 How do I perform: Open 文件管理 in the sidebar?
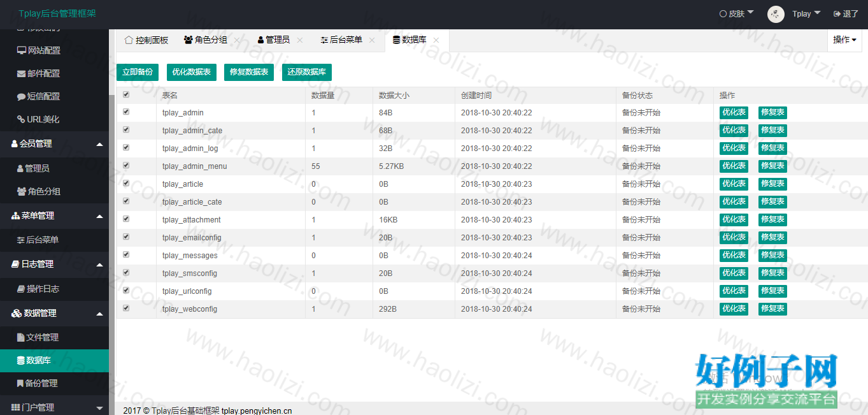coord(54,337)
